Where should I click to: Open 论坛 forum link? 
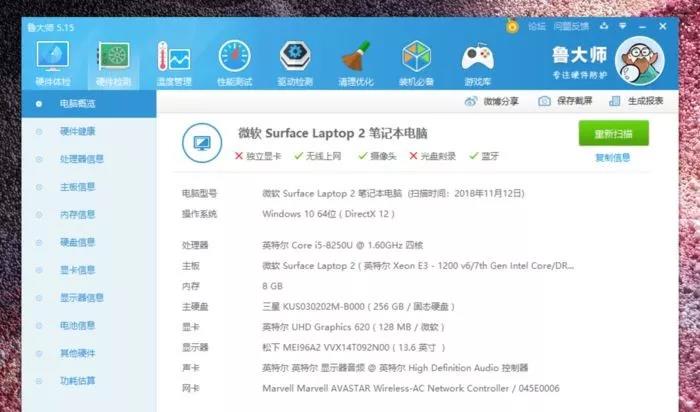(537, 26)
